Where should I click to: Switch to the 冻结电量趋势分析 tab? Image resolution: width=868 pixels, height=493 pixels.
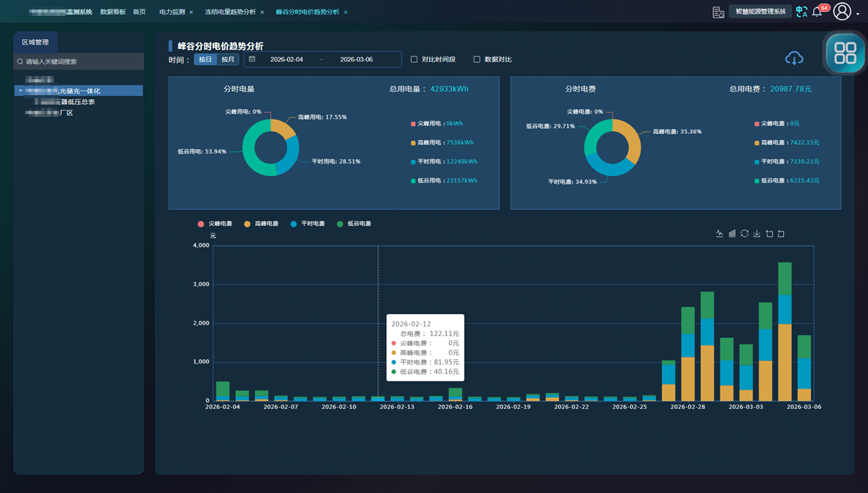click(x=230, y=12)
